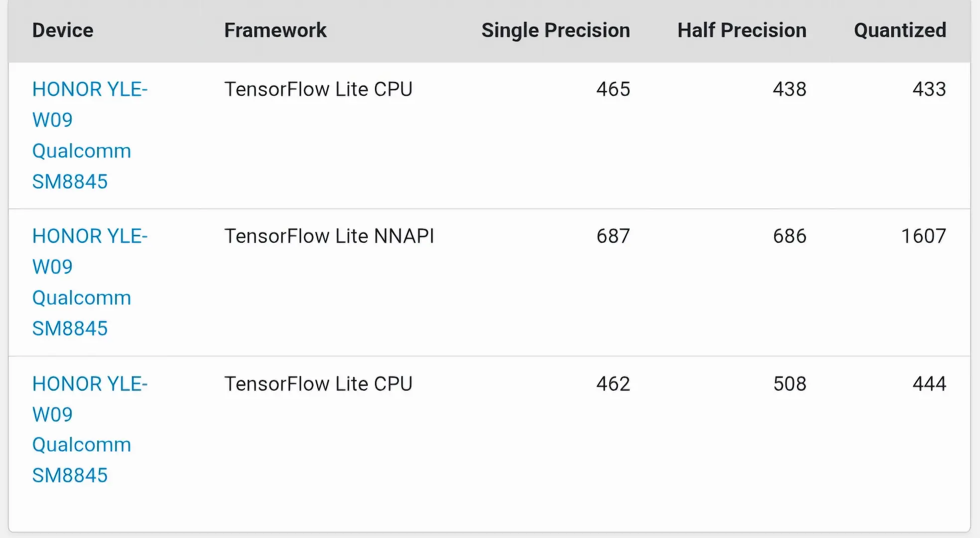The image size is (980, 538).
Task: Sort by the Single Precision column header
Action: 555,30
